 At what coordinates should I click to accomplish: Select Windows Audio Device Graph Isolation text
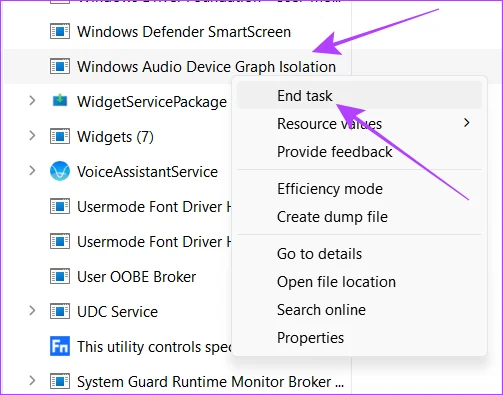206,67
